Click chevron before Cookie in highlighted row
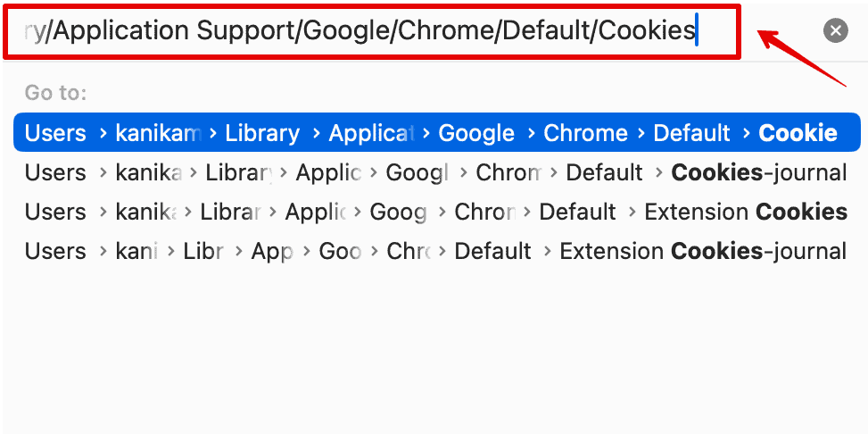Screen dimensions: 868x434 pos(745,134)
